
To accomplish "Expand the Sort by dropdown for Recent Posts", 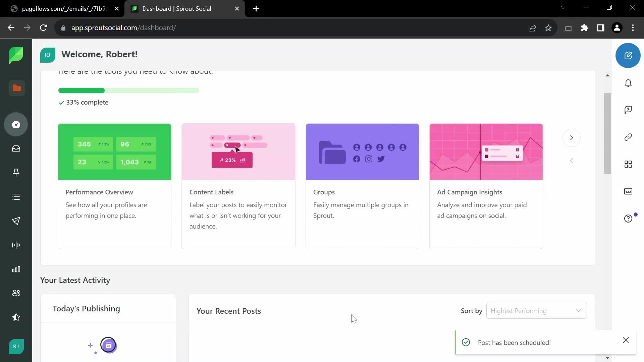I will click(537, 311).
